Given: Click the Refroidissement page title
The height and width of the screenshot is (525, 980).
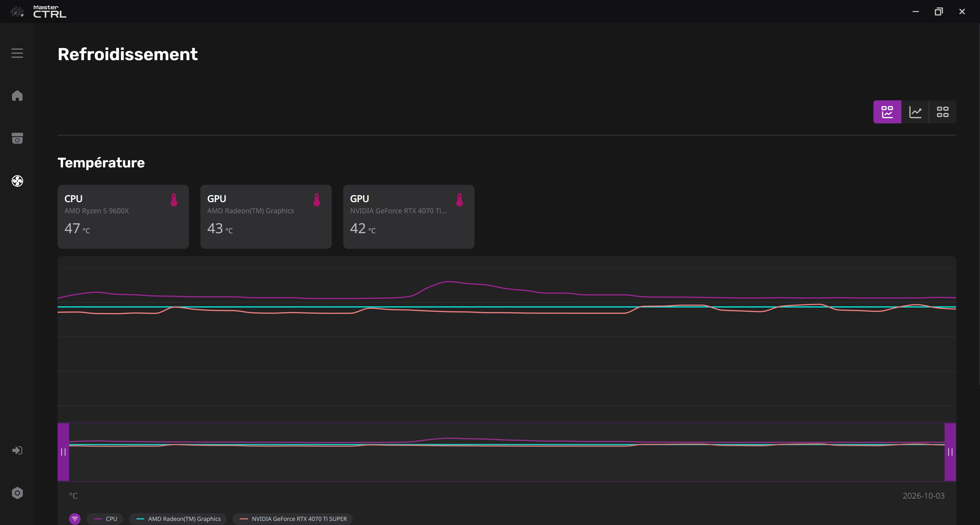Looking at the screenshot, I should (x=128, y=55).
